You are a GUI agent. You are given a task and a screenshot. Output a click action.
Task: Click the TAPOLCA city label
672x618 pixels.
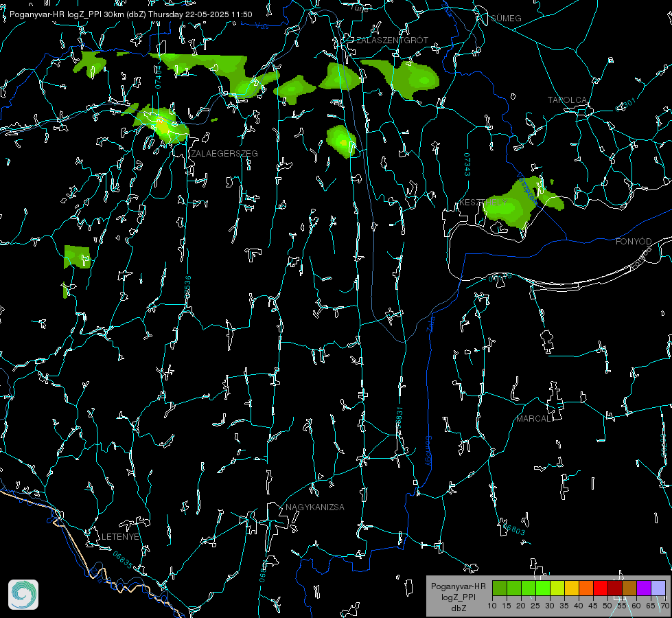coord(567,100)
